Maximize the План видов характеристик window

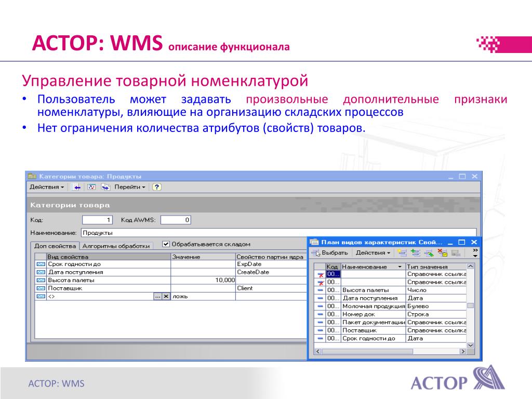pos(461,242)
